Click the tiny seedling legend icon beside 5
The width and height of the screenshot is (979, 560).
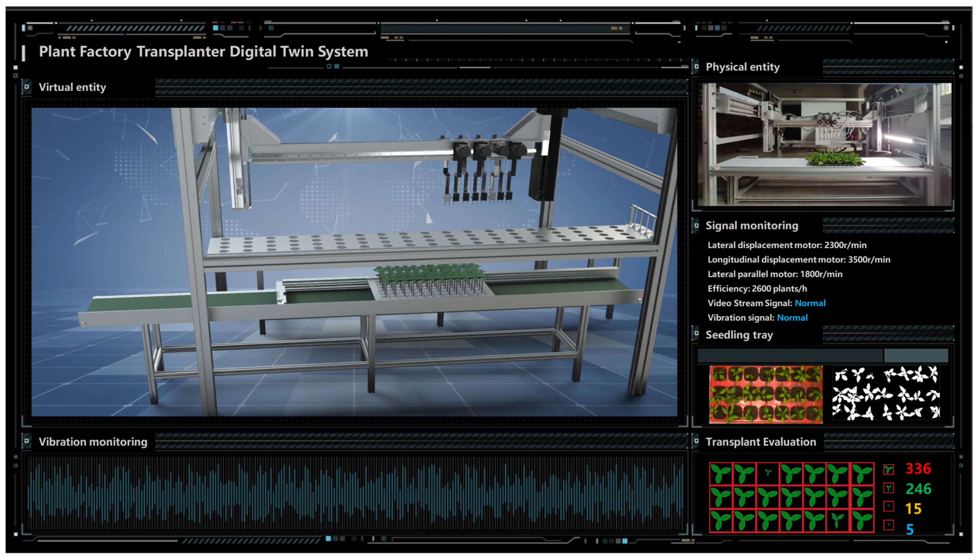tap(888, 525)
